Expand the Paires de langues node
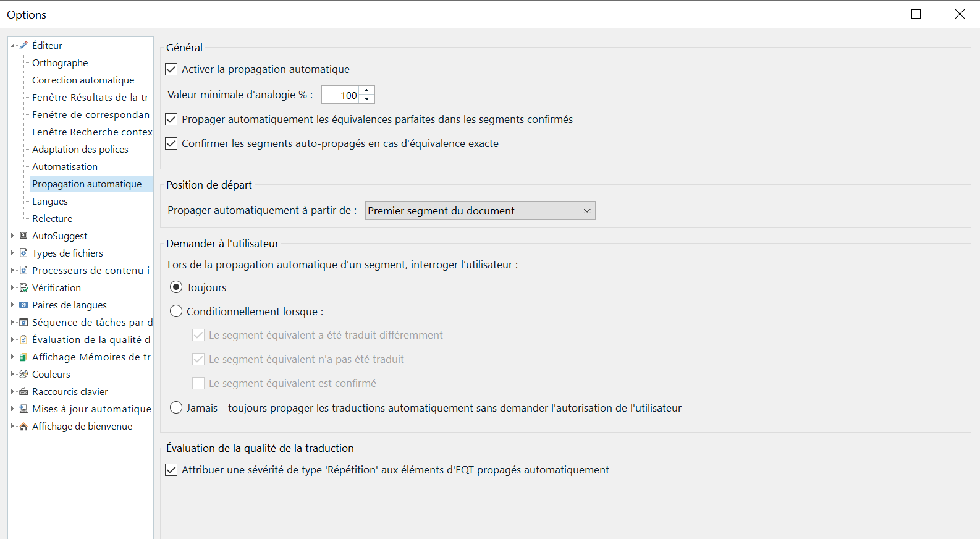The height and width of the screenshot is (539, 980). click(x=12, y=305)
